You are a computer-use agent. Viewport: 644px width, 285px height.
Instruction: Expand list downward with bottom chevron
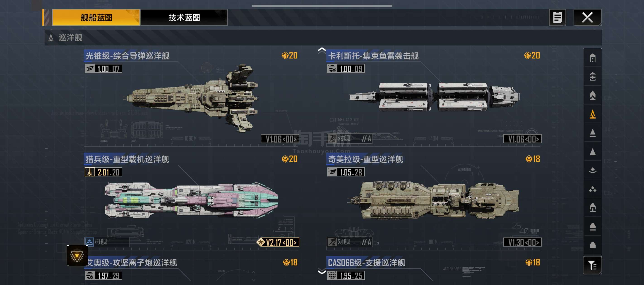click(x=322, y=271)
